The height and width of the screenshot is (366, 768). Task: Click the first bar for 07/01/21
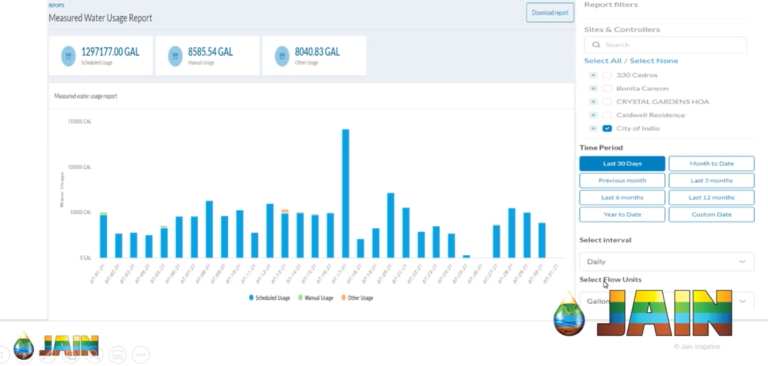click(x=103, y=235)
